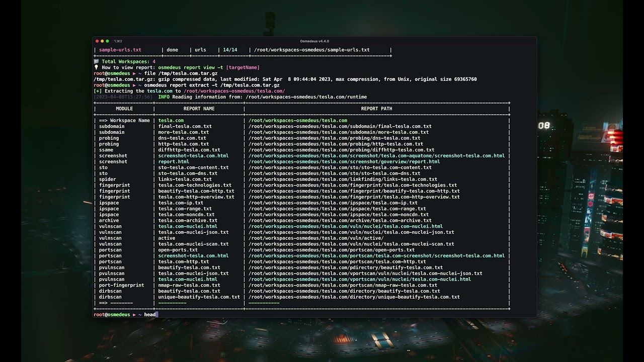
Task: Click report name 'http-tesla.com.txt'
Action: [x=184, y=144]
